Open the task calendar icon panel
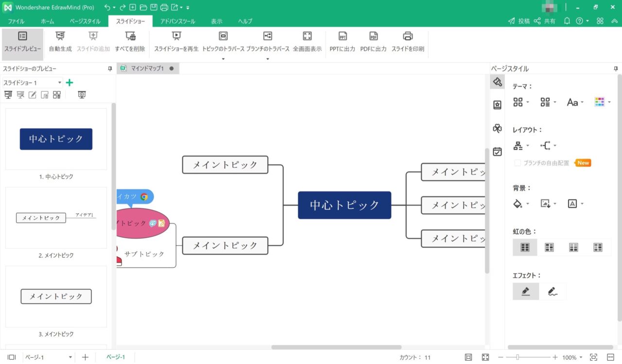The image size is (622, 364). 497,152
